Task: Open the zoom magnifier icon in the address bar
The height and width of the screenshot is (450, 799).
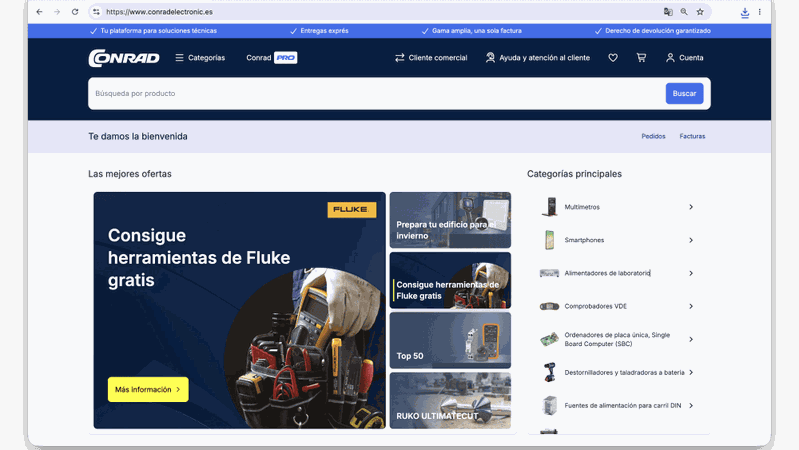Action: click(684, 12)
